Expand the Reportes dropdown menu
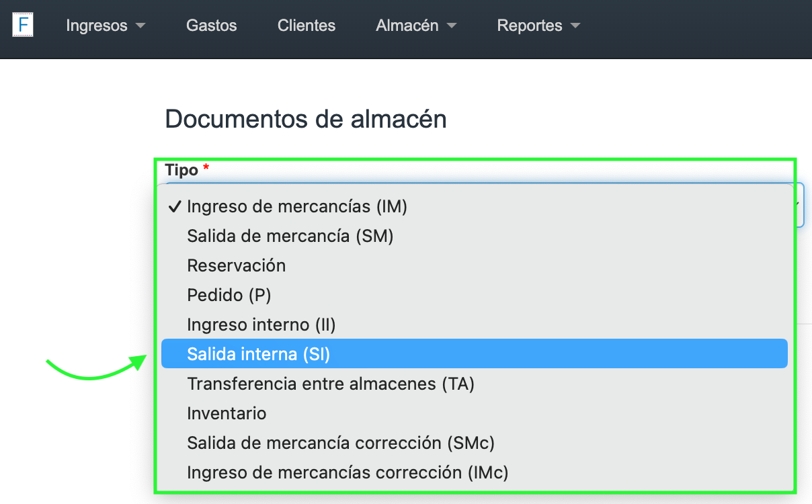 pyautogui.click(x=538, y=26)
